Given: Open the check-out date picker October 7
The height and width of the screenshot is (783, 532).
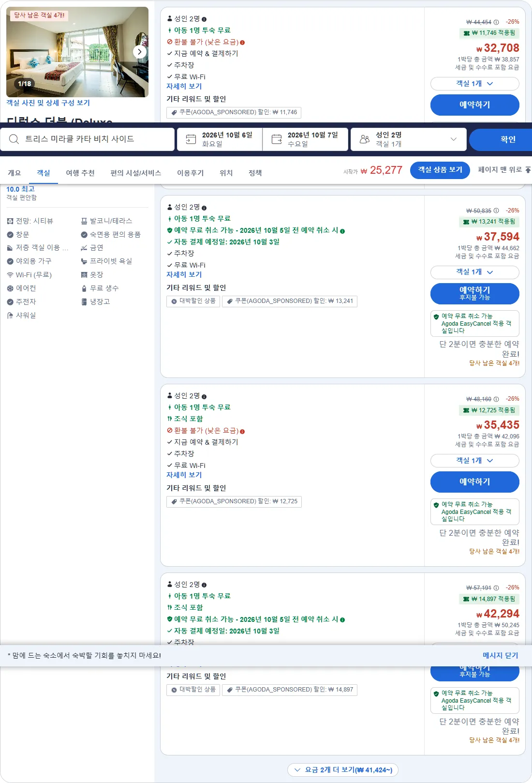Looking at the screenshot, I should [305, 139].
